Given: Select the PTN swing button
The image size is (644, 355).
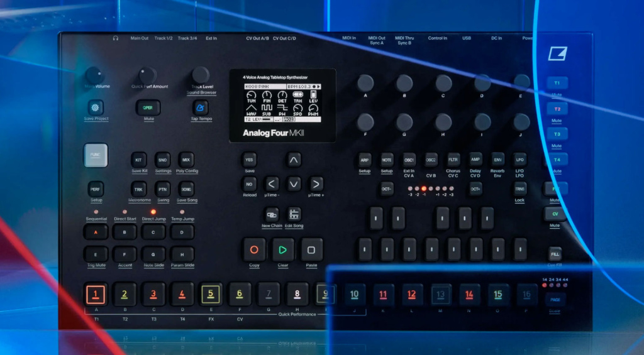Looking at the screenshot, I should click(163, 189).
